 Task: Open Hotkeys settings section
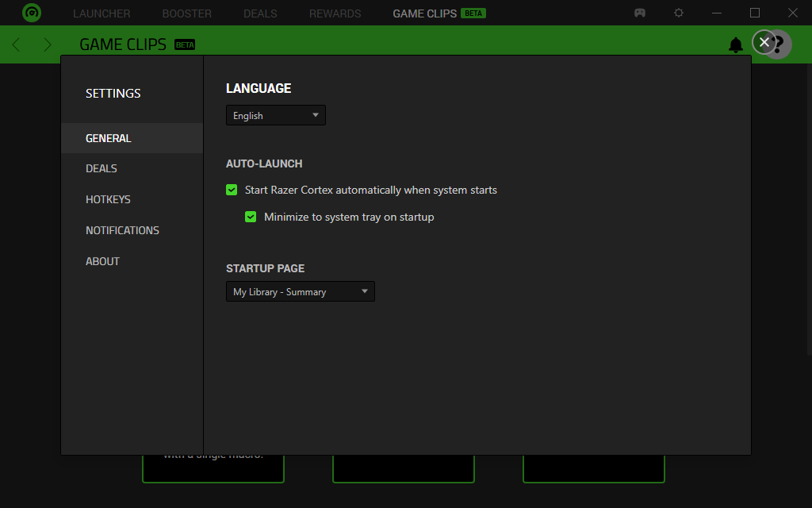click(108, 199)
